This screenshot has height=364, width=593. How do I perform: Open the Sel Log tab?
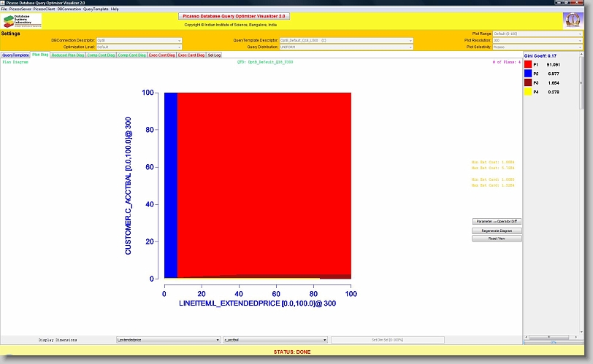(214, 55)
